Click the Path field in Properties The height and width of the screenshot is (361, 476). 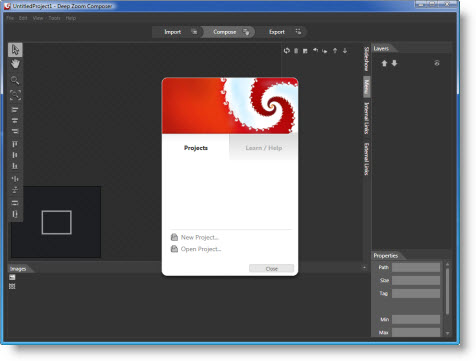tap(416, 267)
